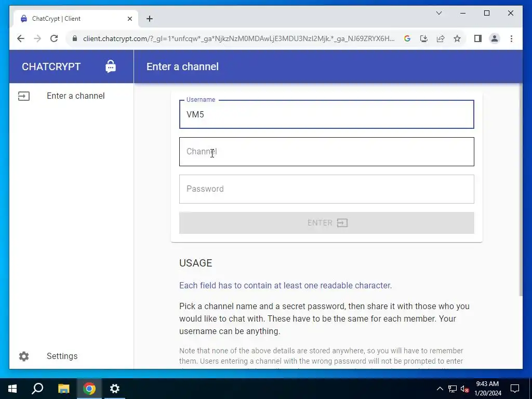Click the install app icon in address bar
532x399 pixels.
tap(424, 38)
